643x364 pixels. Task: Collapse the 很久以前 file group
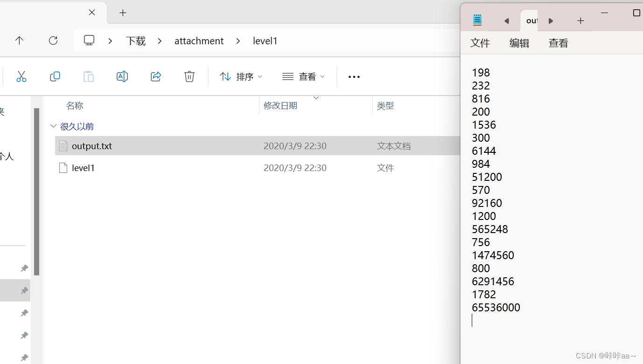click(53, 126)
